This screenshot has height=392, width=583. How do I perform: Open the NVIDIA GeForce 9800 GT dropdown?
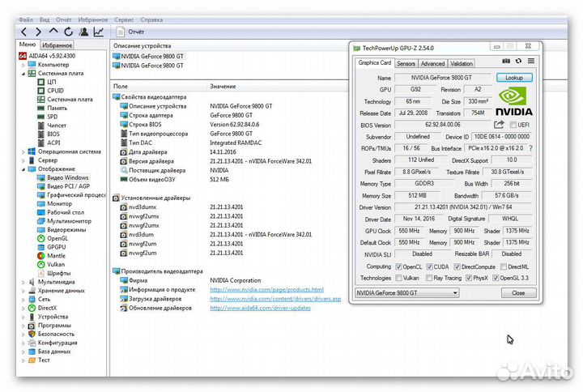[407, 292]
